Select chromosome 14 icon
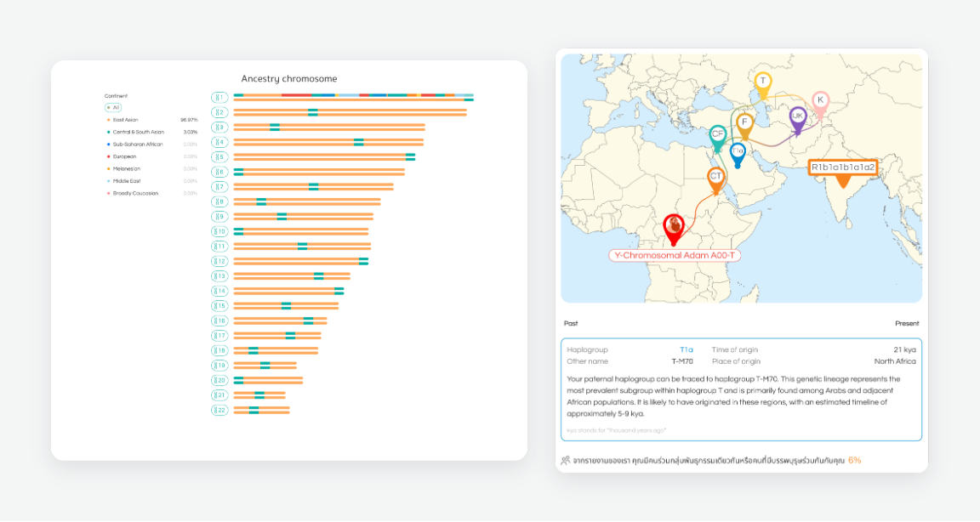 (x=219, y=291)
